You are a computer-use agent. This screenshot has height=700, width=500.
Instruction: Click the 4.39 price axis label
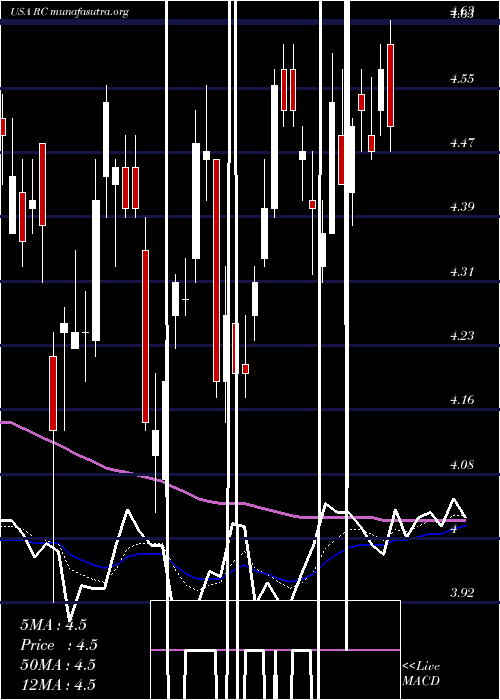pyautogui.click(x=462, y=207)
